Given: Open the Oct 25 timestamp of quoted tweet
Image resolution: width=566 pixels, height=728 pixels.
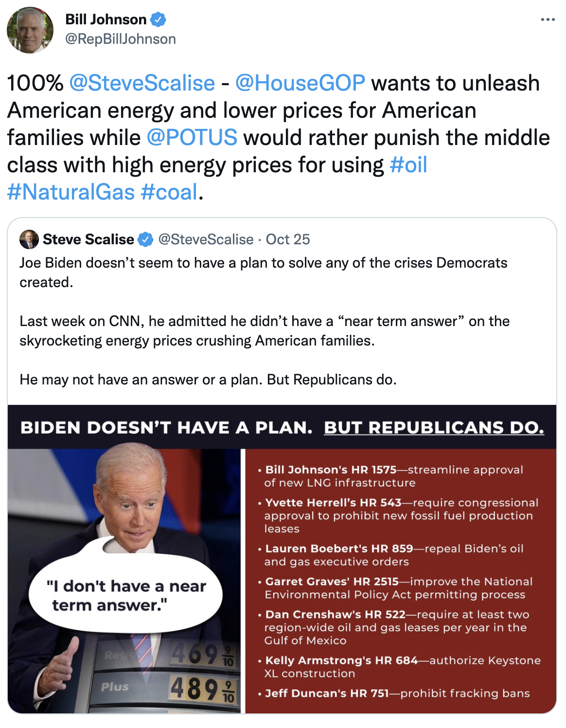Looking at the screenshot, I should coord(288,239).
